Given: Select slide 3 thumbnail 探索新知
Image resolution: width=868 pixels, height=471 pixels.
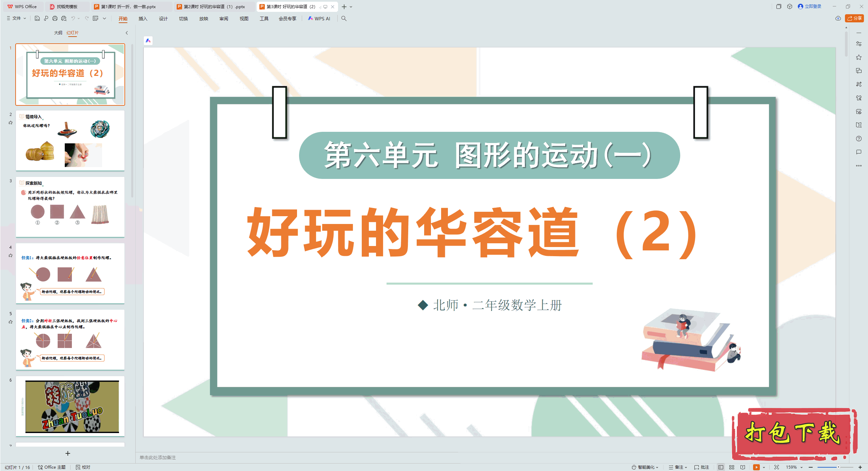Looking at the screenshot, I should [x=70, y=207].
